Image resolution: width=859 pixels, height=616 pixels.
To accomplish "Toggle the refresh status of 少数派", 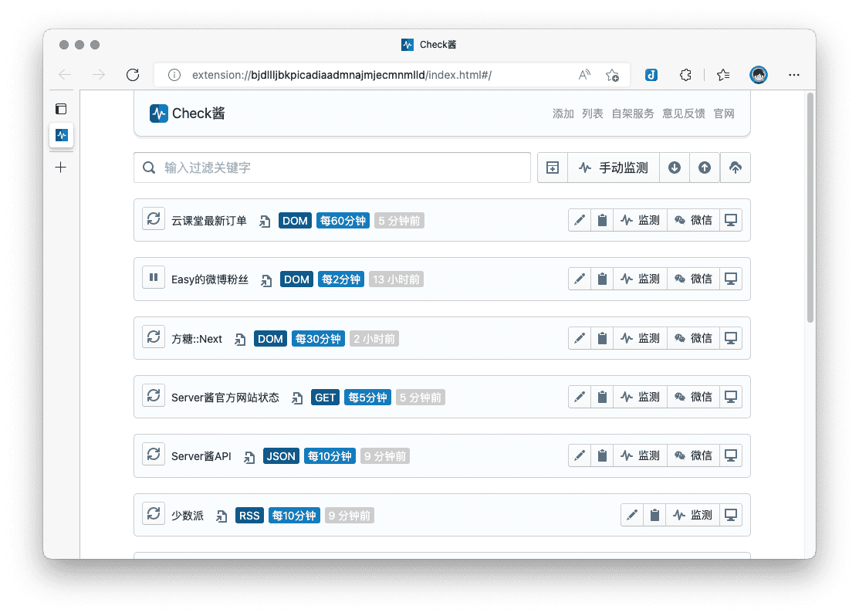I will [x=154, y=513].
